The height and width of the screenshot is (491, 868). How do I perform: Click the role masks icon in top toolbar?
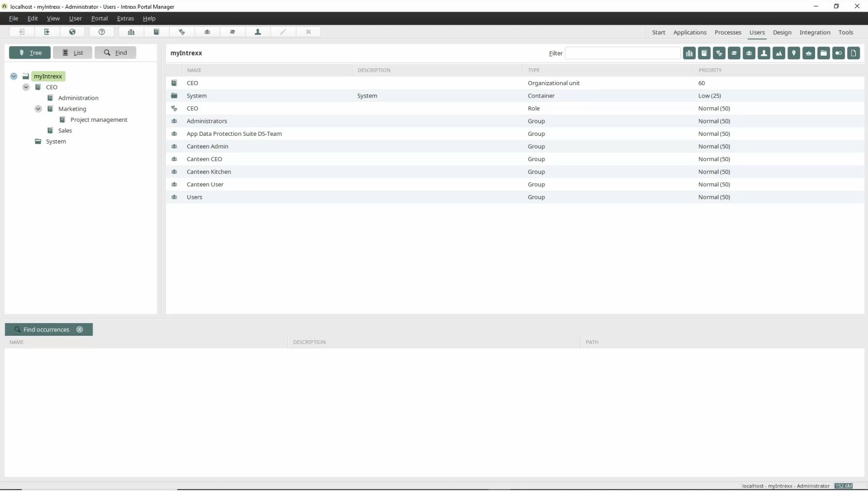pos(182,32)
